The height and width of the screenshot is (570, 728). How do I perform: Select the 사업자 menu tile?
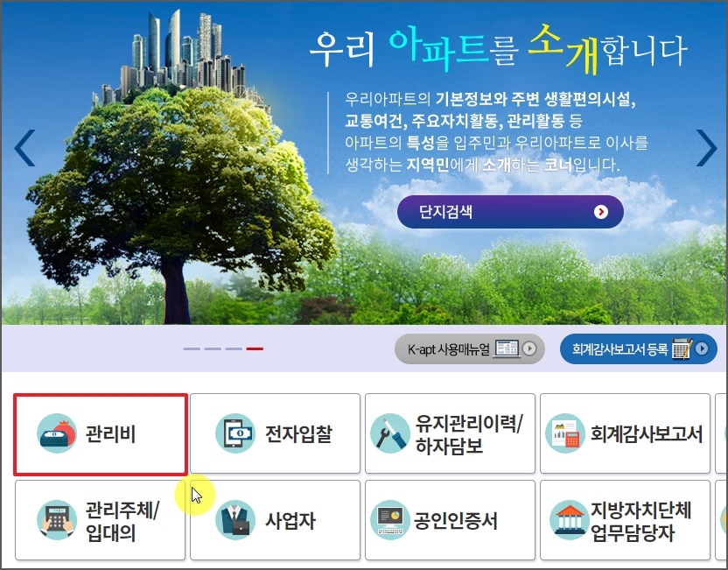point(275,520)
